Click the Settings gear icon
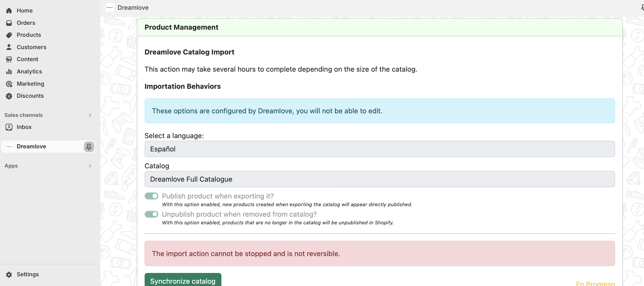This screenshot has width=644, height=286. 9,274
